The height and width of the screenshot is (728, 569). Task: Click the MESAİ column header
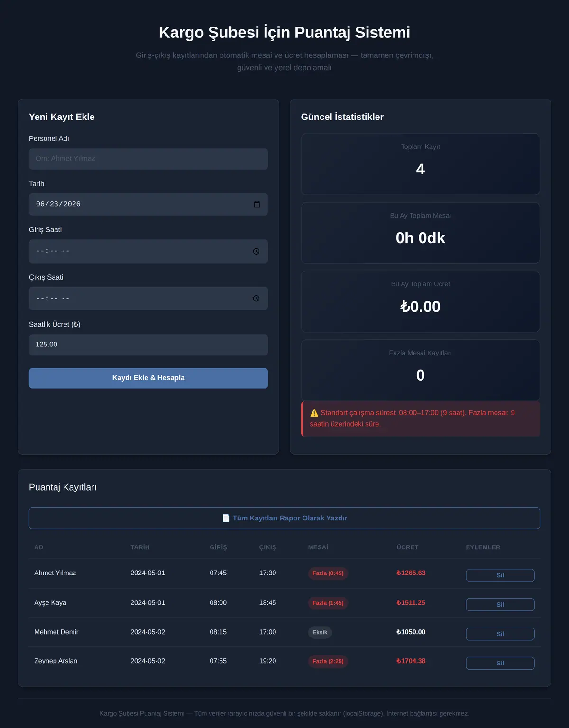[318, 547]
